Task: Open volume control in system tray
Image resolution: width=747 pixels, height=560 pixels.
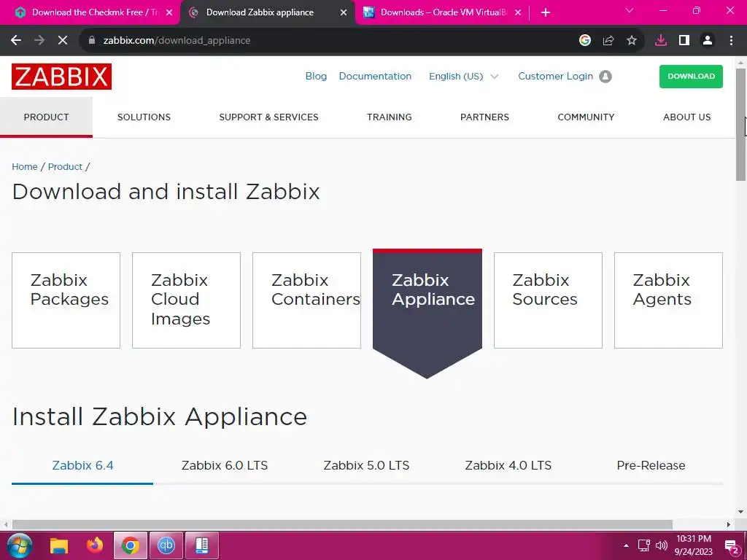Action: (662, 545)
